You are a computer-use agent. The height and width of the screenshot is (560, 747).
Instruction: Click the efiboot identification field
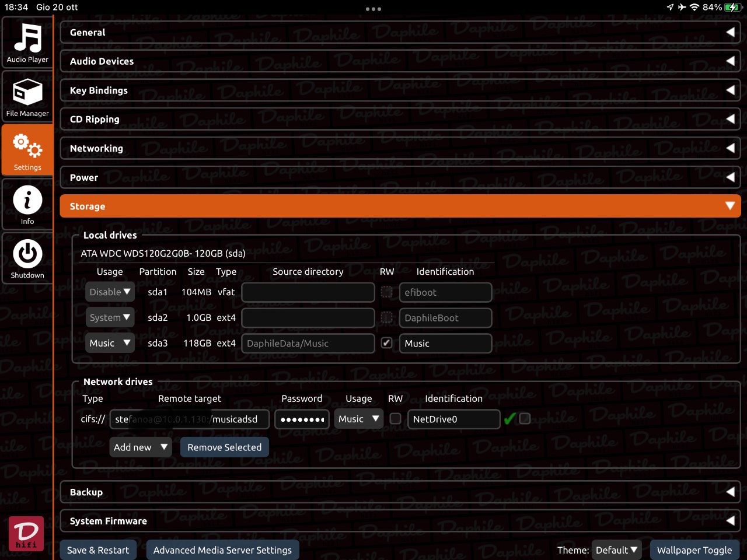[446, 292]
